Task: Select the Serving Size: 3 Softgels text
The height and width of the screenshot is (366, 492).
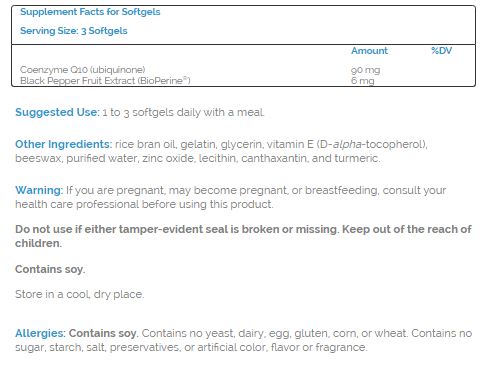Action: [74, 31]
